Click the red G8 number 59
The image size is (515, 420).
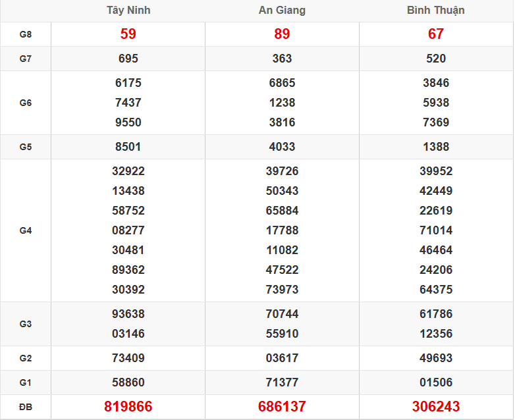(128, 34)
